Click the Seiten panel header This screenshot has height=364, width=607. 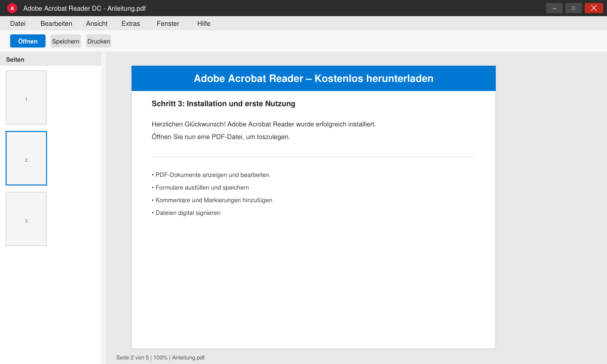coord(51,59)
